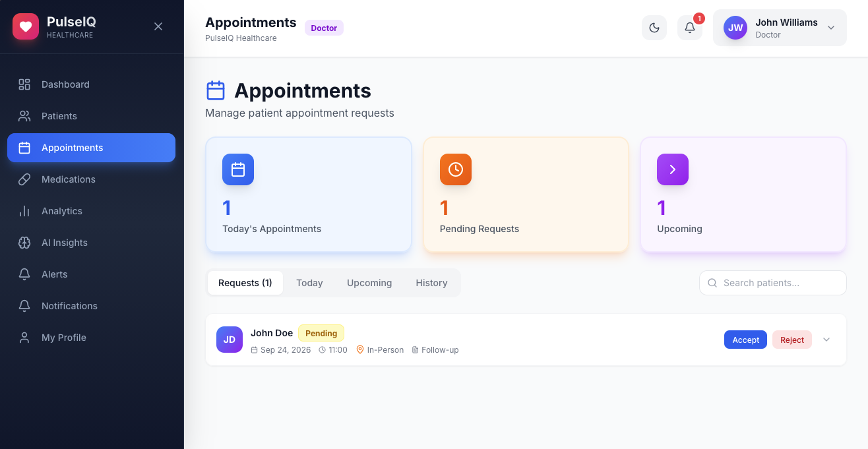Select the Pending Requests card
The image size is (868, 449).
coord(526,195)
